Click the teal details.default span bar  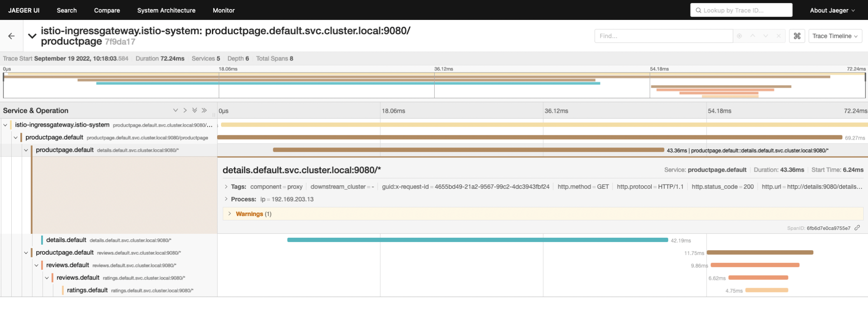tap(478, 240)
